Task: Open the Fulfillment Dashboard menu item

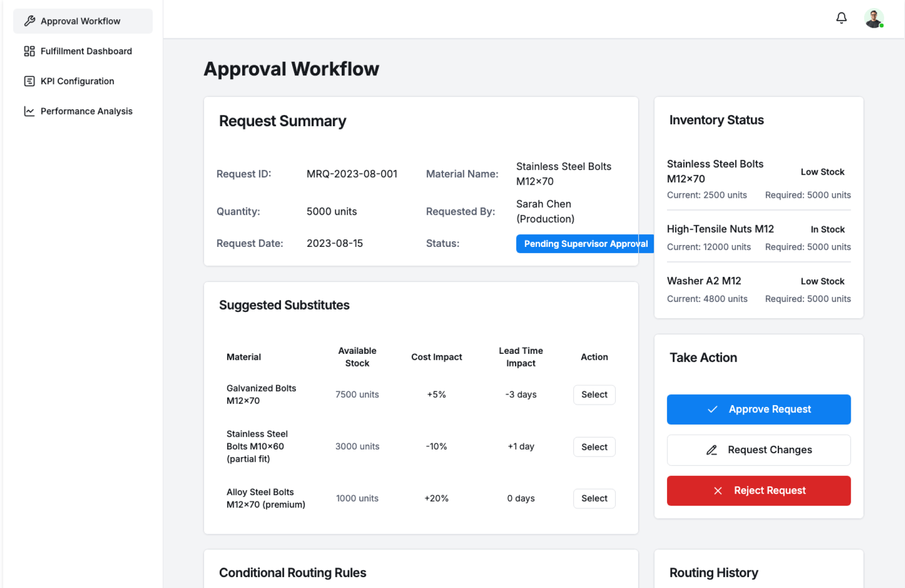Action: pos(86,51)
